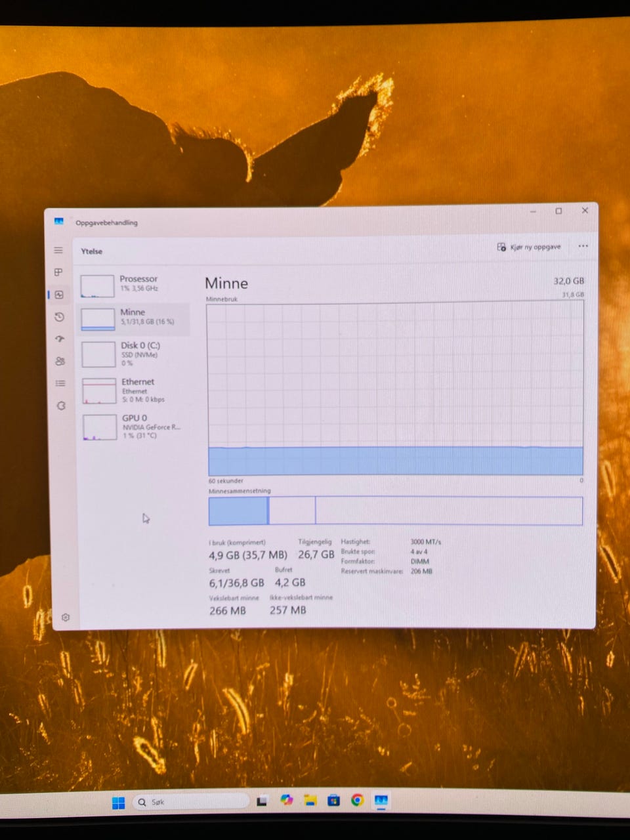Viewport: 630px width, 840px height.
Task: Click the 6,1/36,8 GB committed value
Action: [x=236, y=583]
